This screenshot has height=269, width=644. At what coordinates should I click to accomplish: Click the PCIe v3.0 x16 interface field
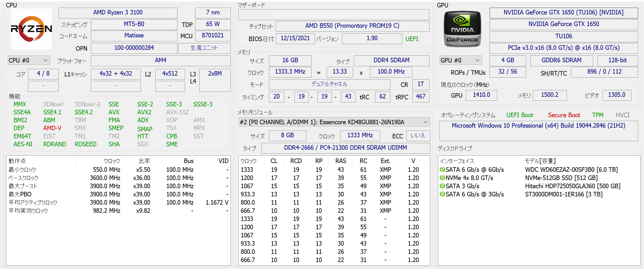pyautogui.click(x=564, y=48)
